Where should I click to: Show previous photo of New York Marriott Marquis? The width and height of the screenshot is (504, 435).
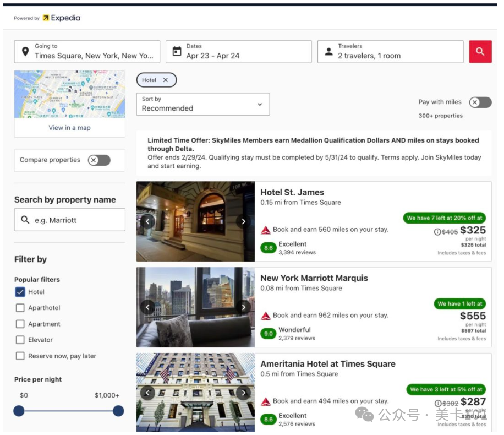[x=147, y=307]
